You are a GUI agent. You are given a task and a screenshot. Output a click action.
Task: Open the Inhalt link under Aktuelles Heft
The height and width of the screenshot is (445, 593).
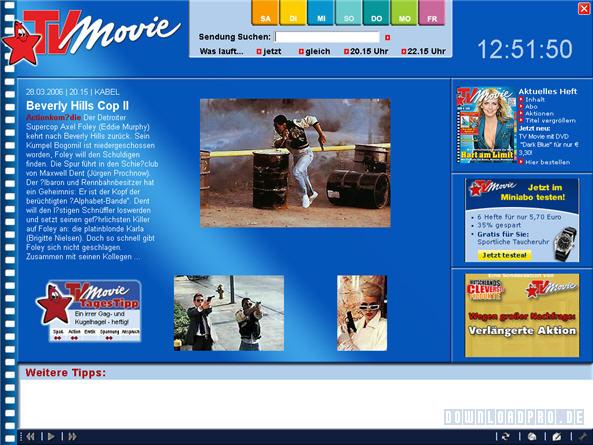pos(534,99)
